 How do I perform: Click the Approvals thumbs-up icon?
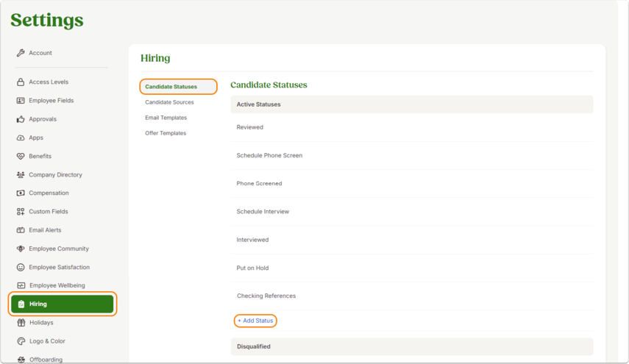coord(21,119)
